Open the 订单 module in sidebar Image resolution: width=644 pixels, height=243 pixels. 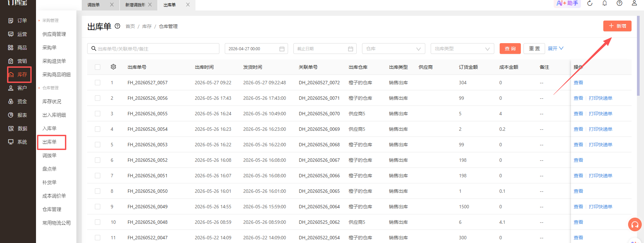pyautogui.click(x=17, y=21)
